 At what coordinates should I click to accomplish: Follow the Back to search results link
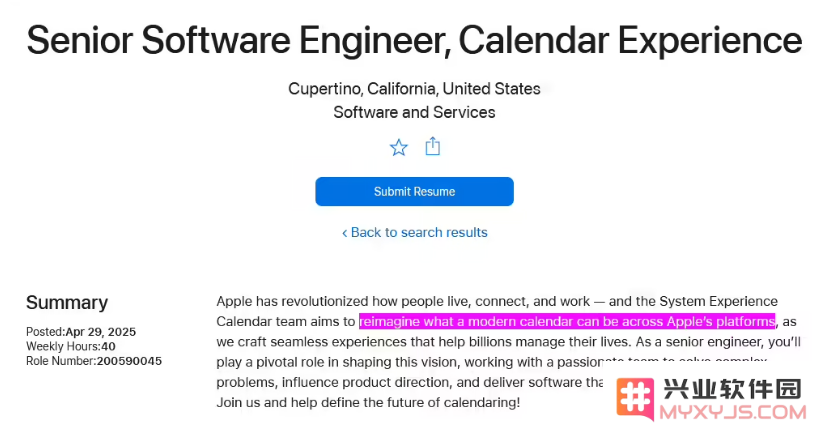419,233
